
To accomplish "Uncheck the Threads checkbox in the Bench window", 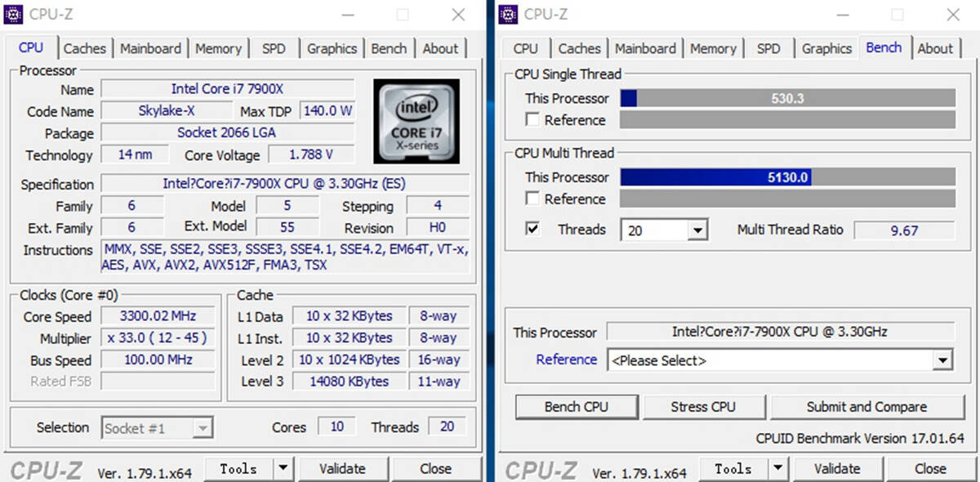I will pos(532,229).
